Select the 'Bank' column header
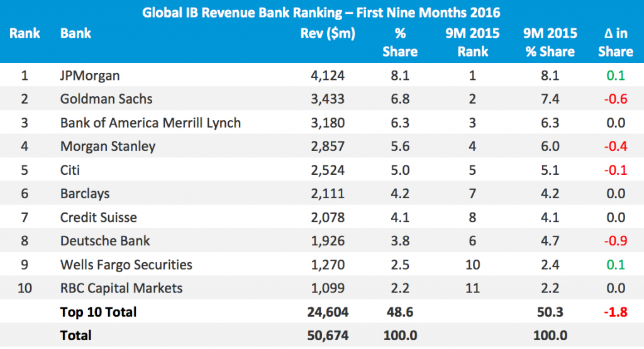The height and width of the screenshot is (349, 644). 75,33
